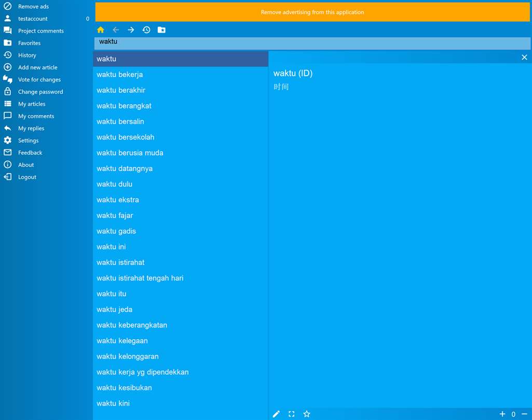Click the Logout label
Viewport: 532px width, 420px height.
27,177
